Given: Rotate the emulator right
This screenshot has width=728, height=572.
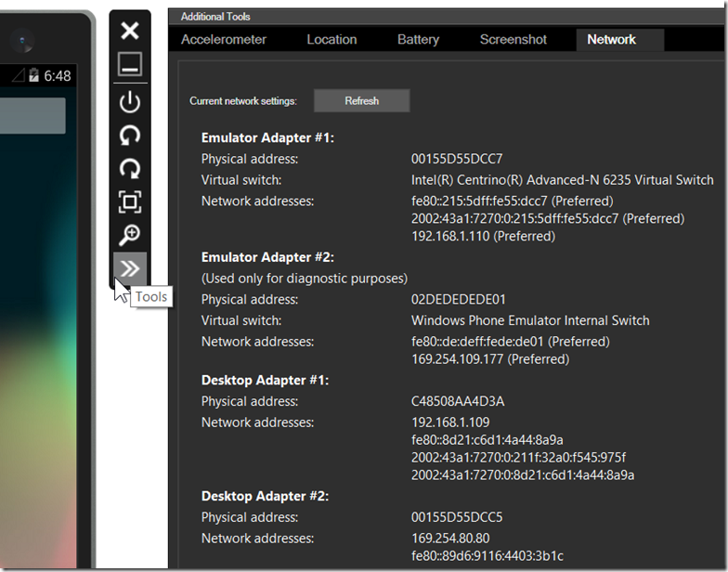Looking at the screenshot, I should tap(130, 168).
